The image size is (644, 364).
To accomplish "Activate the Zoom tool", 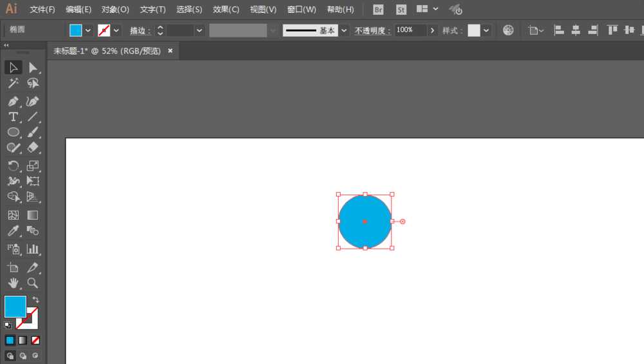I will pos(33,283).
